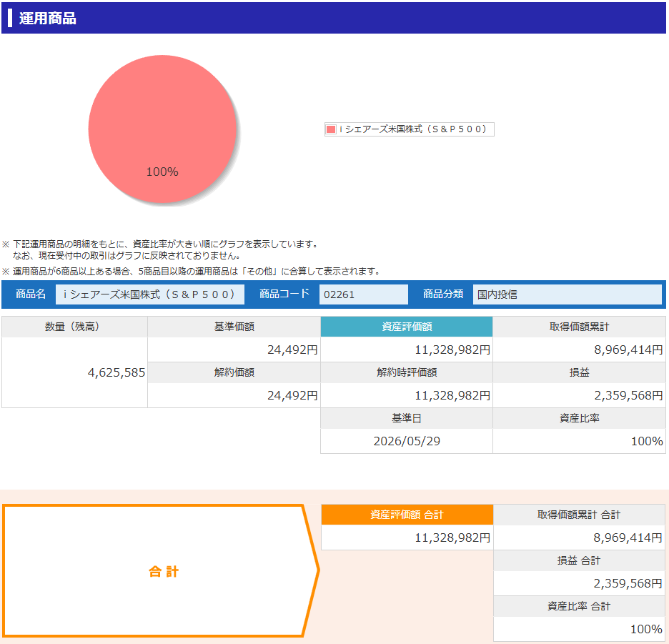Click the 商品コード label in blue bar
669x644 pixels.
(284, 294)
